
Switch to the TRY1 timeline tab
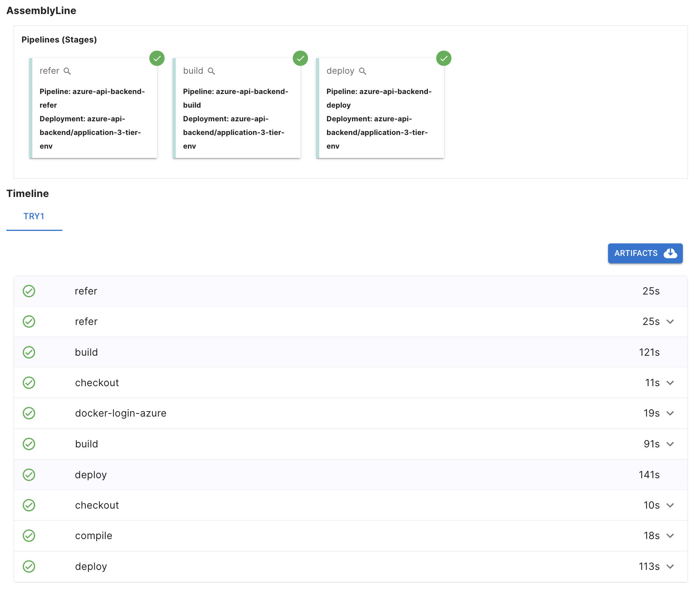click(x=34, y=216)
